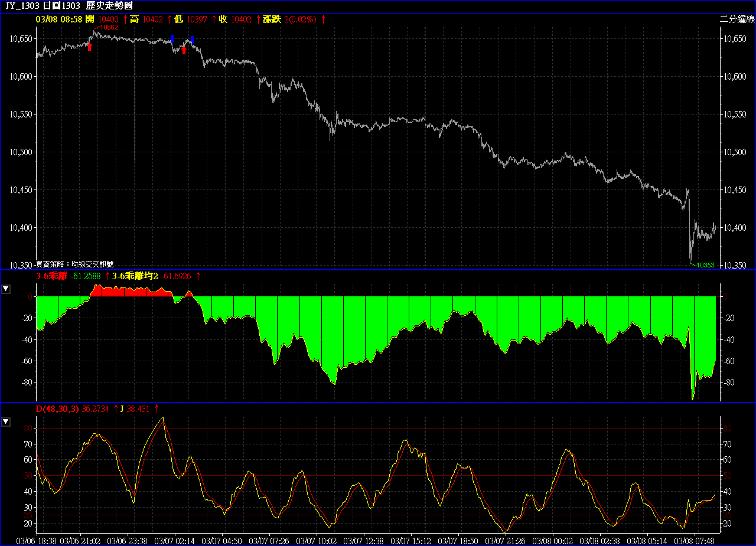Open the dropdown arrow beside the D(48,30,3) panel

[6, 421]
